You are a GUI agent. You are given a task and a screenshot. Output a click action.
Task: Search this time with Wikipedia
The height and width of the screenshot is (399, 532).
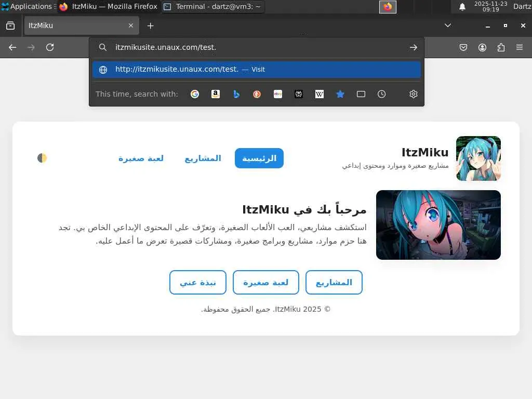pyautogui.click(x=320, y=94)
